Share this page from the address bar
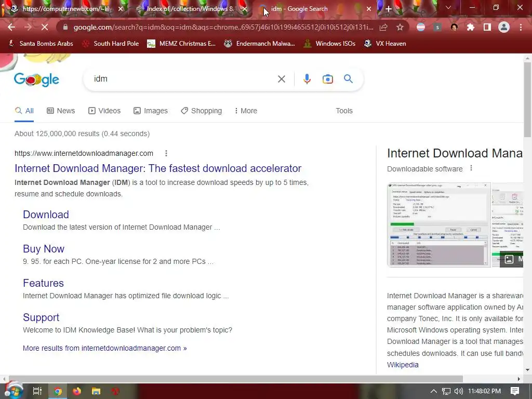The width and height of the screenshot is (532, 399). tap(383, 27)
